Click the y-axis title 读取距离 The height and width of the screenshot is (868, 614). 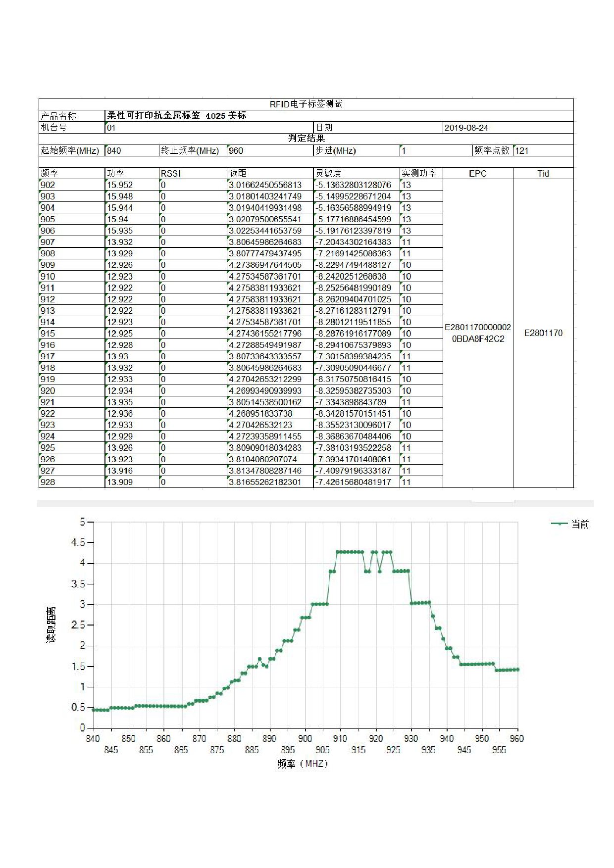[51, 625]
